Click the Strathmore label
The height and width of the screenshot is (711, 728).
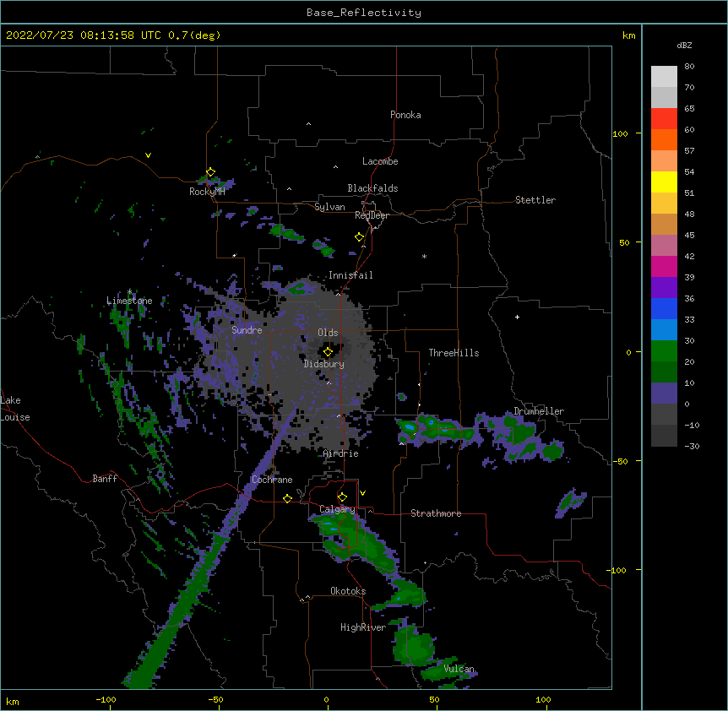436,513
